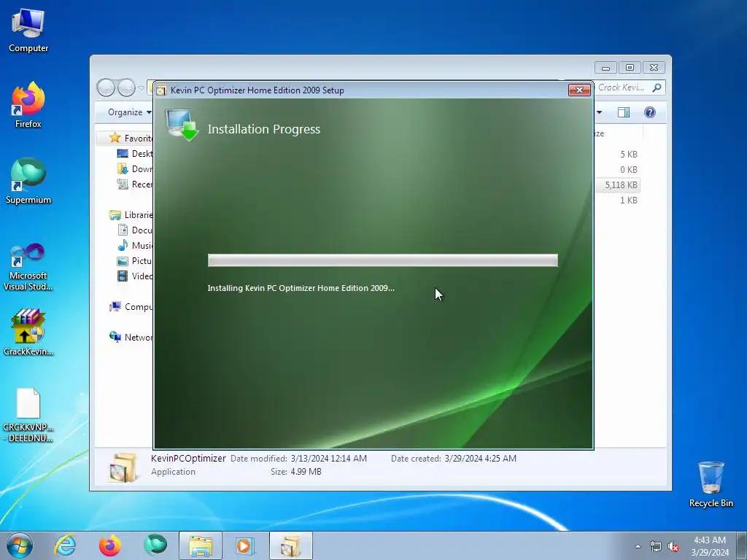
Task: Click the KevinPCOptimizer name in details pane
Action: click(x=188, y=458)
